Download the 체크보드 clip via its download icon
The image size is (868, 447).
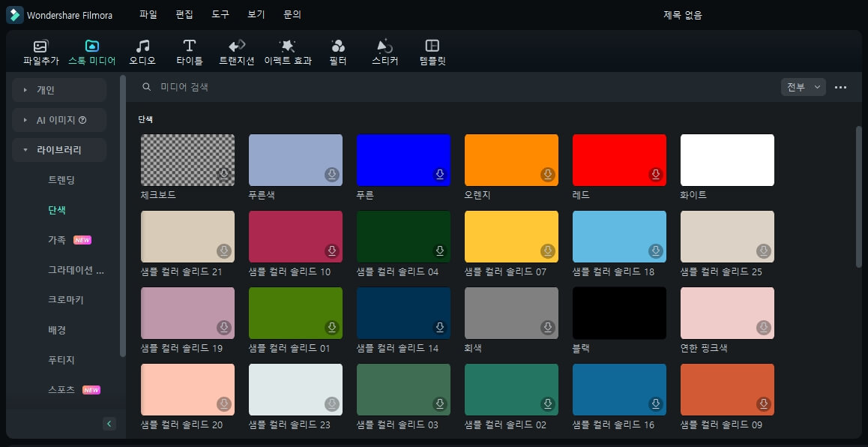pos(223,175)
